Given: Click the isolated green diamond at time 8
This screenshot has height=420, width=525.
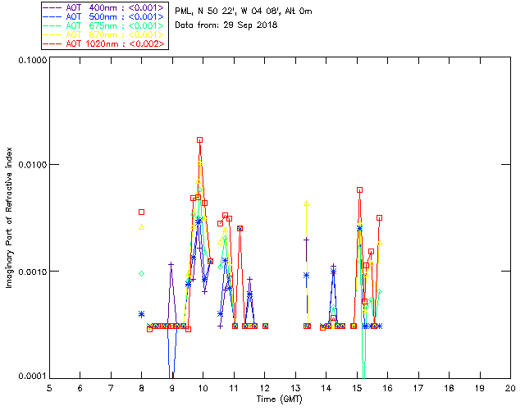Looking at the screenshot, I should (142, 274).
